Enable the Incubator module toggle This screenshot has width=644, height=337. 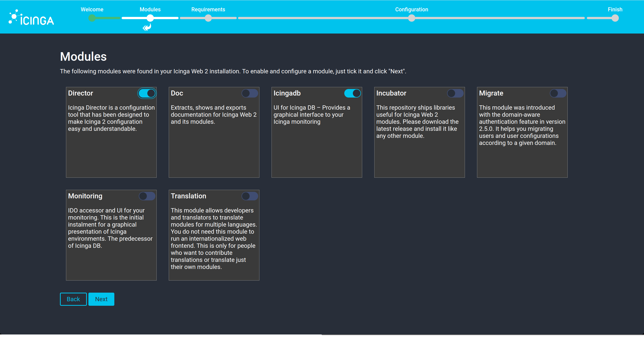(x=455, y=93)
